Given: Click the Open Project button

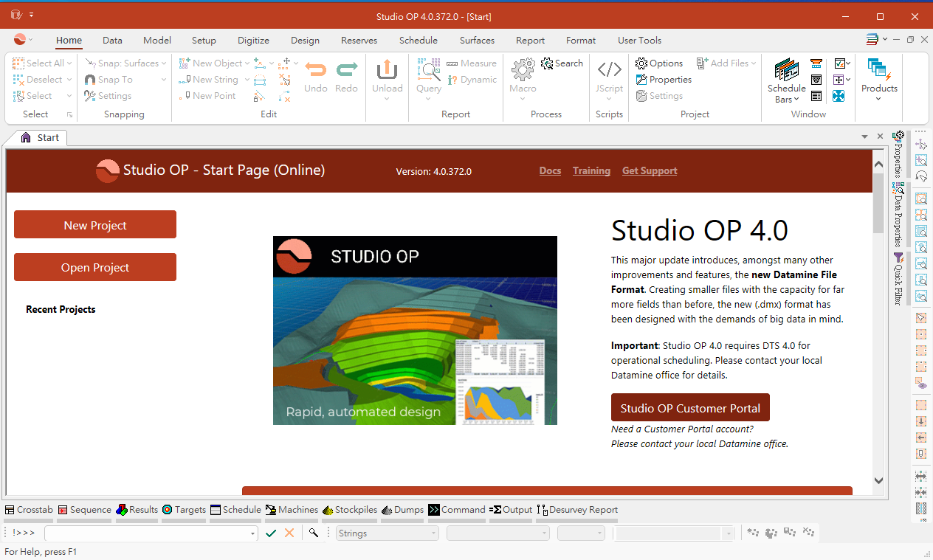Looking at the screenshot, I should (95, 267).
